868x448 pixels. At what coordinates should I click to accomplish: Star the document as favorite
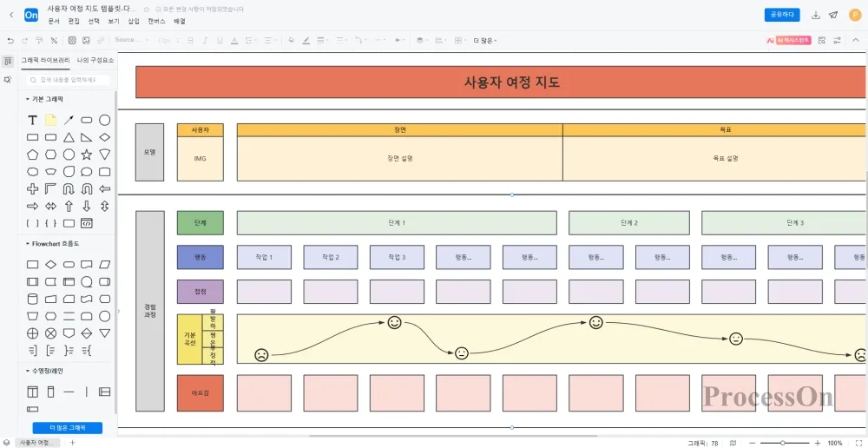click(x=146, y=10)
